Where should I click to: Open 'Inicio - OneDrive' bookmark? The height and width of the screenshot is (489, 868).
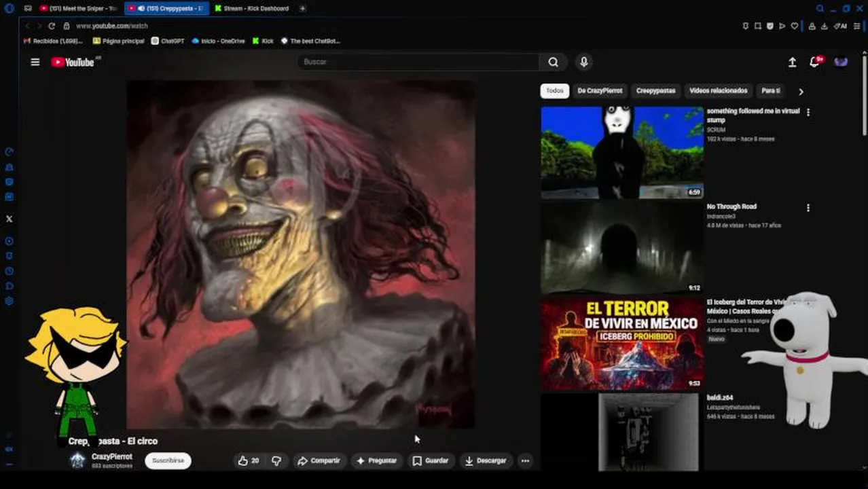point(218,41)
